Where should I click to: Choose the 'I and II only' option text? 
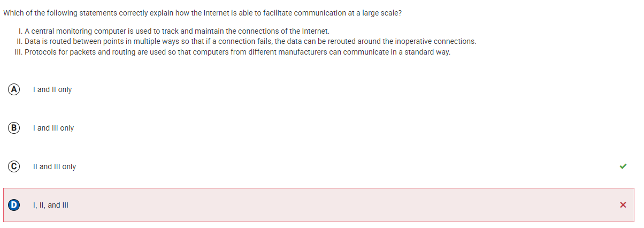[52, 89]
